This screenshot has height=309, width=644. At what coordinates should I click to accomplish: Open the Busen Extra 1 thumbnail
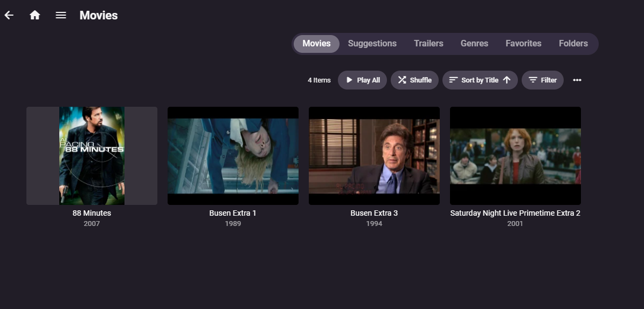pyautogui.click(x=233, y=156)
